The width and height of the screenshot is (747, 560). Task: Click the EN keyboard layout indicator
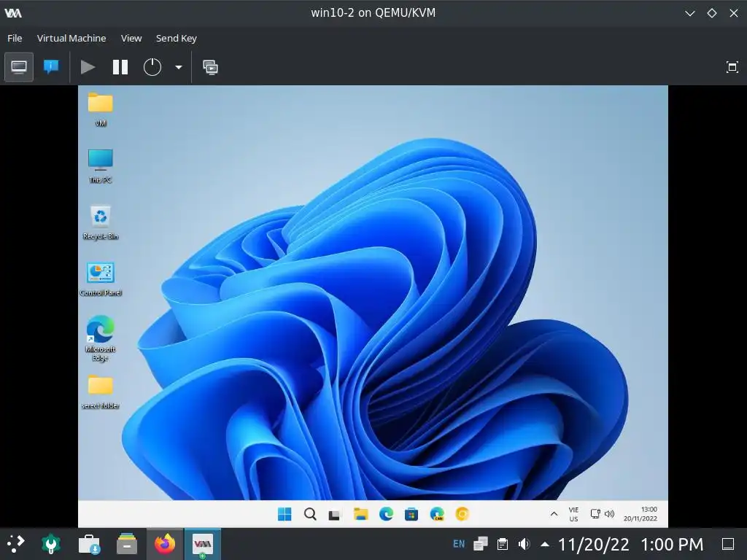coord(459,544)
